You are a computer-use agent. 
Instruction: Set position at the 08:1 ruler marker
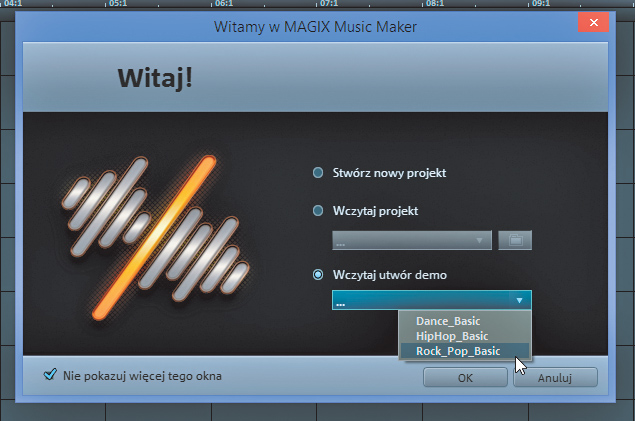tap(436, 4)
